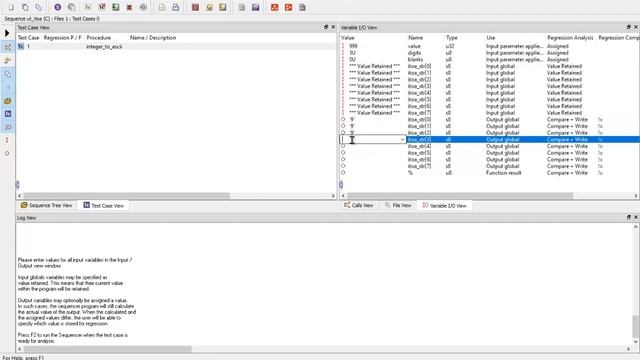Click Compare + Write cell for itoa_str[5] output

tap(567, 153)
